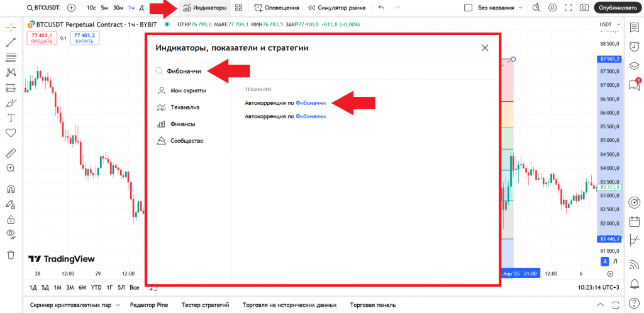The image size is (644, 313).
Task: Hide all drawings with eye icon
Action: (x=11, y=234)
